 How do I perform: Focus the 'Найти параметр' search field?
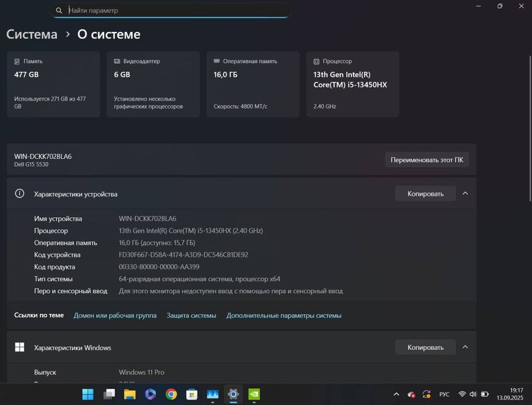[x=170, y=10]
